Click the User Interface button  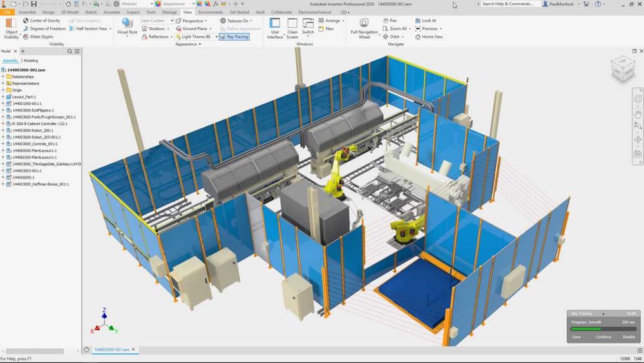tap(275, 28)
